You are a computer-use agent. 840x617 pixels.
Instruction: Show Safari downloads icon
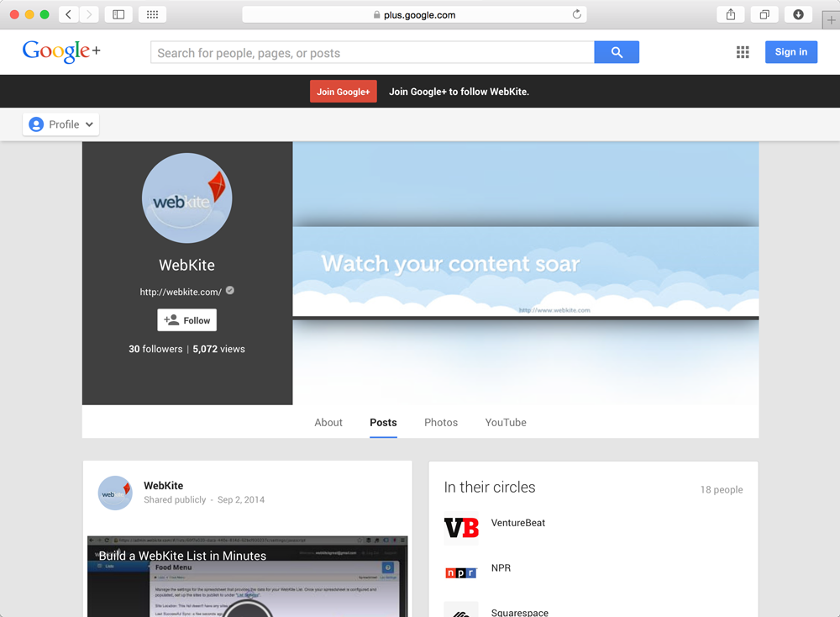point(798,14)
